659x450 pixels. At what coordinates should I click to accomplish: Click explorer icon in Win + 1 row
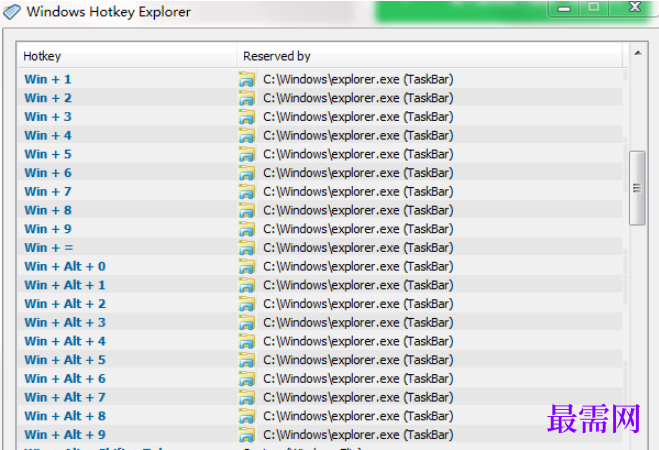[x=247, y=79]
